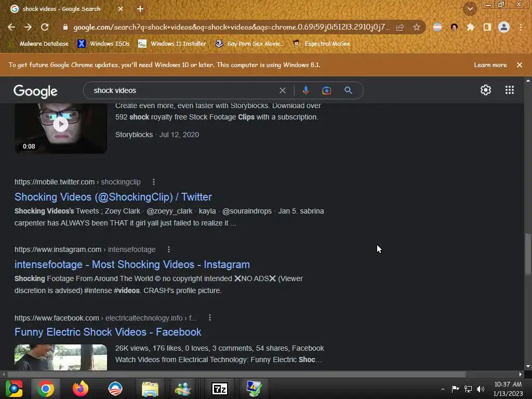
Task: Click the scroll down arrow of the page
Action: [x=528, y=366]
